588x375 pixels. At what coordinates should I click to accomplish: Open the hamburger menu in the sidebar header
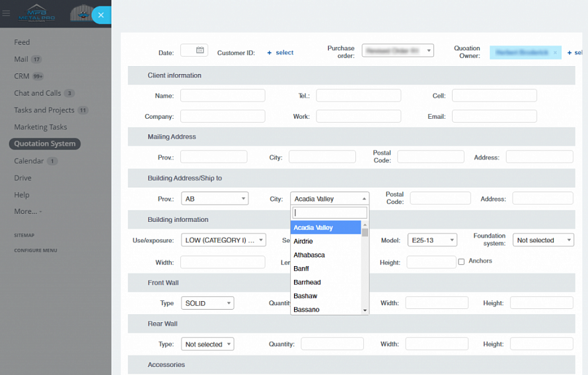(x=7, y=13)
